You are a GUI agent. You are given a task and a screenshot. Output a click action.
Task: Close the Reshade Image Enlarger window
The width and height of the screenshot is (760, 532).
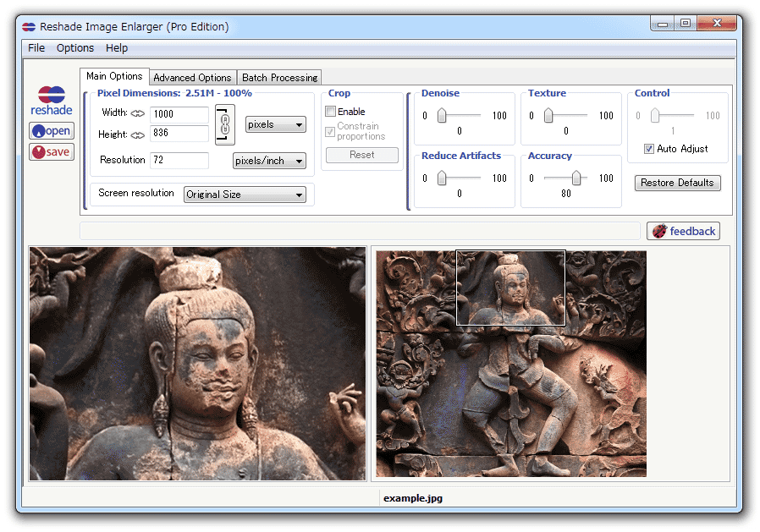coord(718,23)
